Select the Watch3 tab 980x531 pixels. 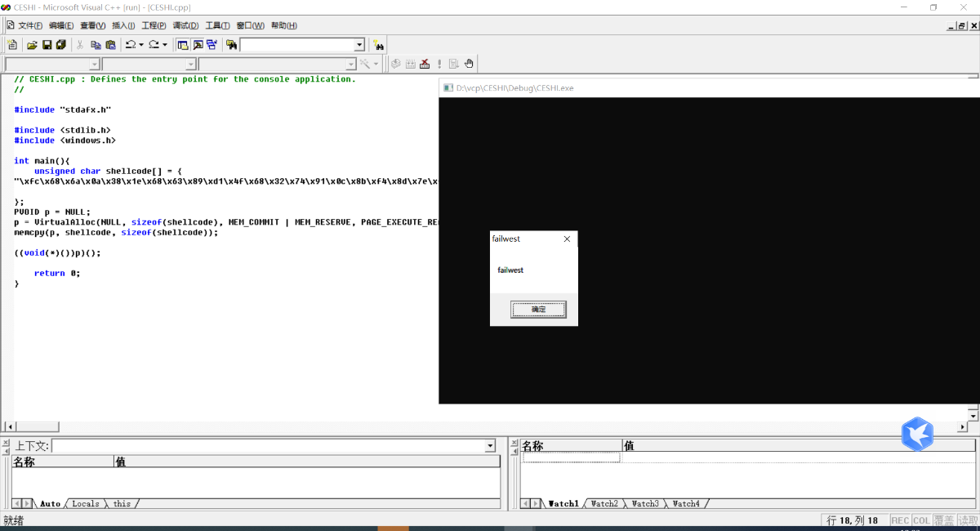(x=645, y=504)
